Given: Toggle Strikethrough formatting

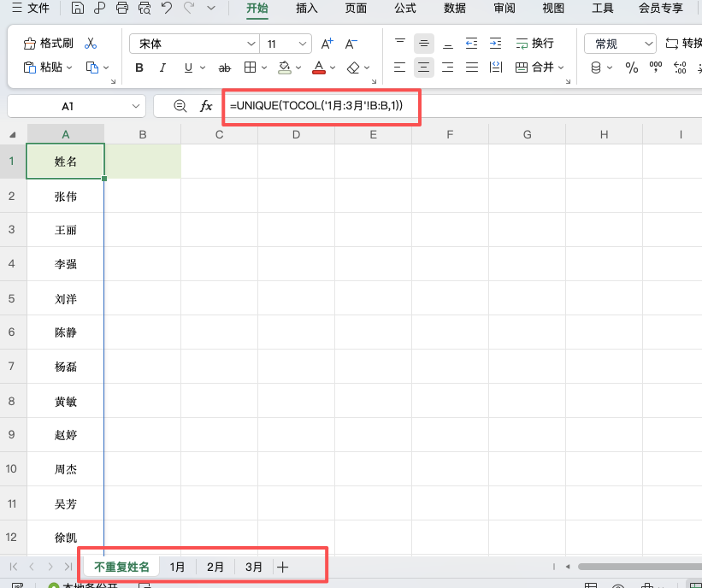Looking at the screenshot, I should pyautogui.click(x=224, y=68).
